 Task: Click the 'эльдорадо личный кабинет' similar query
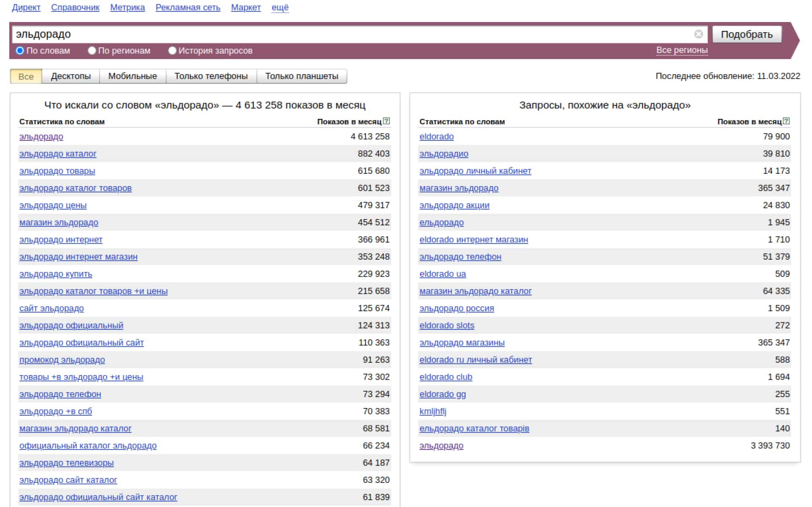[475, 171]
